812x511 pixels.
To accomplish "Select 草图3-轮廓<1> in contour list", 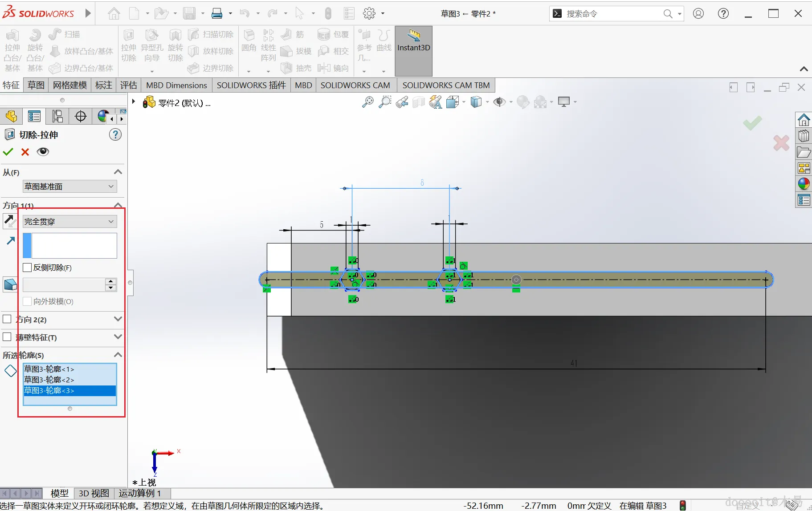I will [49, 369].
